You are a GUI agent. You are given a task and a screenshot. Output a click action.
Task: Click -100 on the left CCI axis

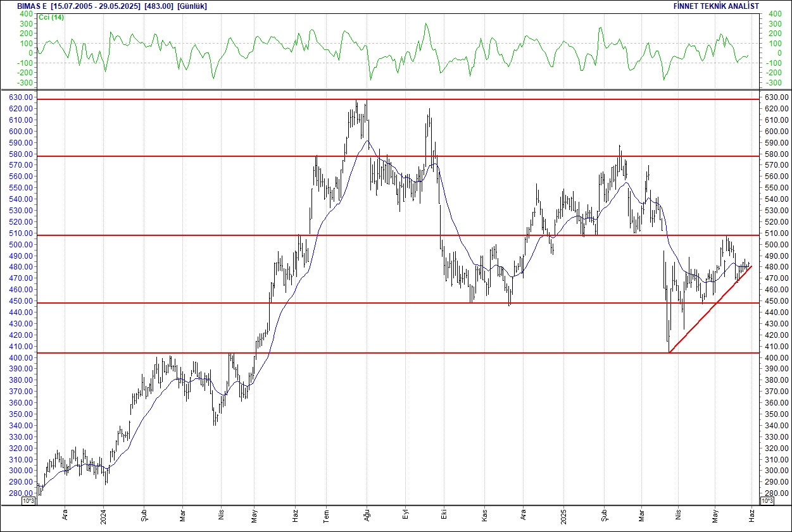25,63
